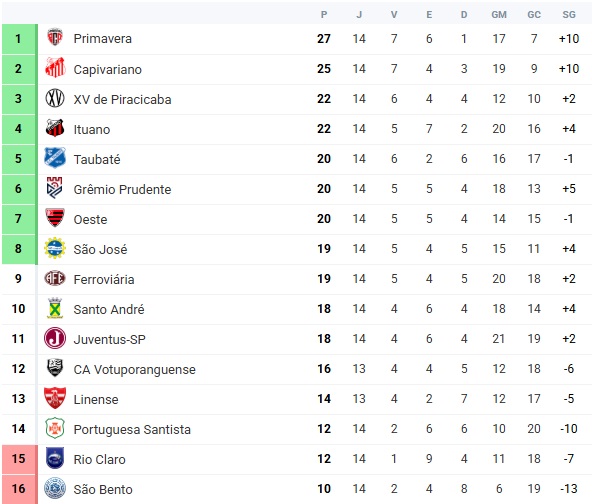This screenshot has width=592, height=504.
Task: Open XV de Piracicaba crest icon
Action: coord(55,98)
